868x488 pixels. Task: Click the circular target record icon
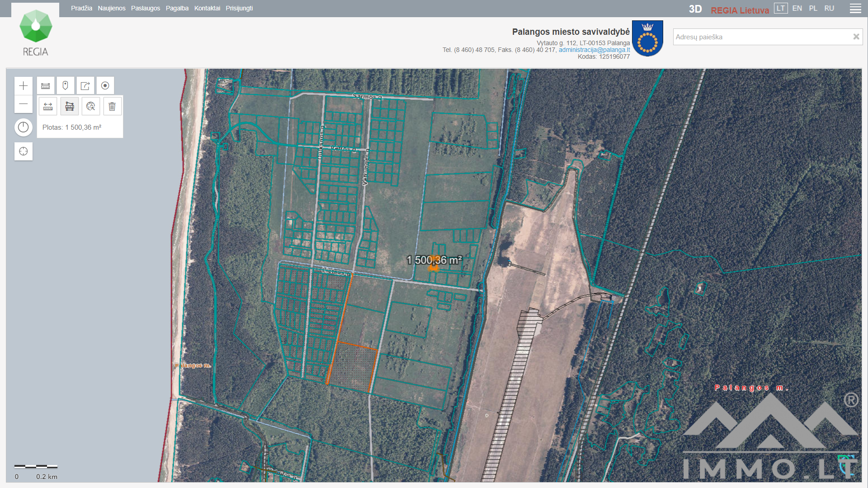(105, 86)
